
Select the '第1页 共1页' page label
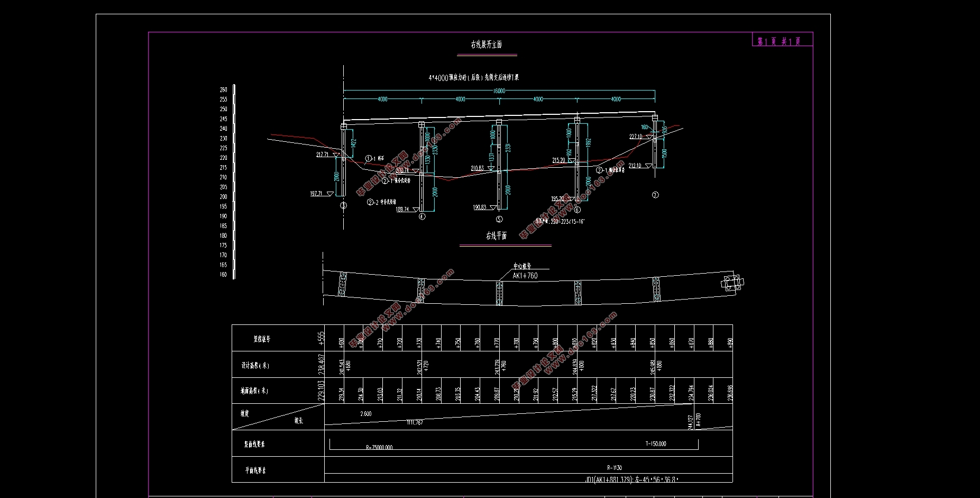(779, 41)
